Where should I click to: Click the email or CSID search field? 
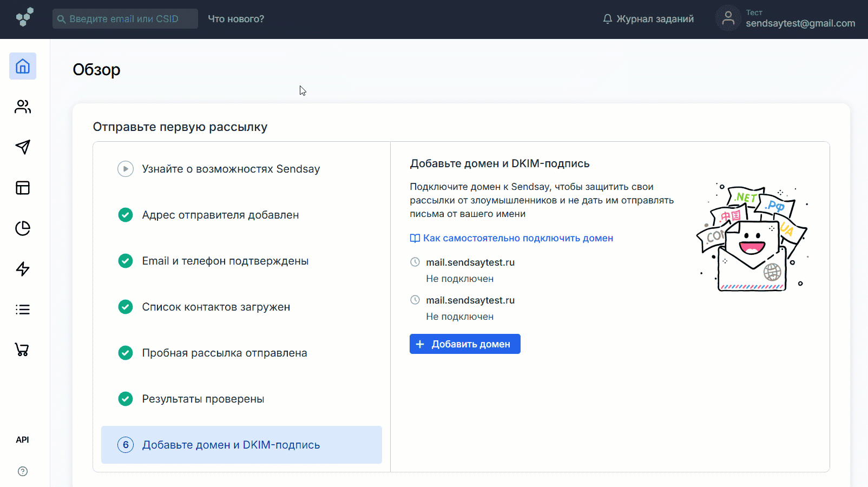pos(124,18)
